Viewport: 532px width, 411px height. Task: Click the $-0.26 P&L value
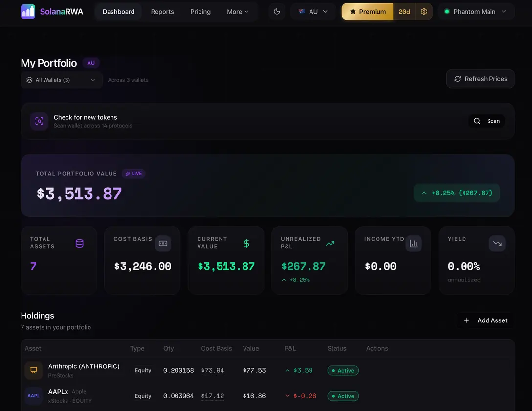(x=305, y=396)
